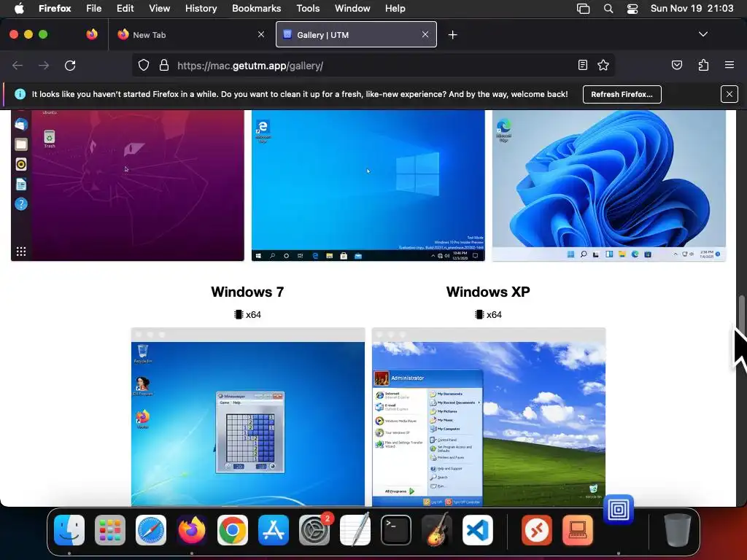The width and height of the screenshot is (747, 560).
Task: Open the Windows 7 screenshot thumbnail
Action: point(248,416)
